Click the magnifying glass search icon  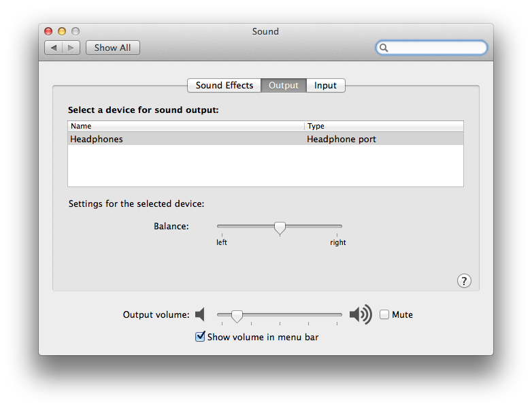point(384,48)
